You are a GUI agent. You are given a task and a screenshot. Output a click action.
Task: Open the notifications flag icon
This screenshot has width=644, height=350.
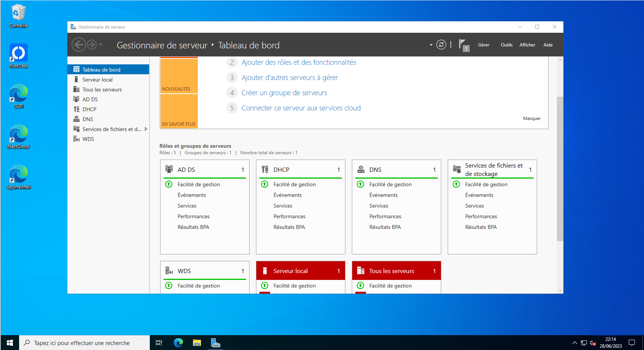tap(463, 45)
